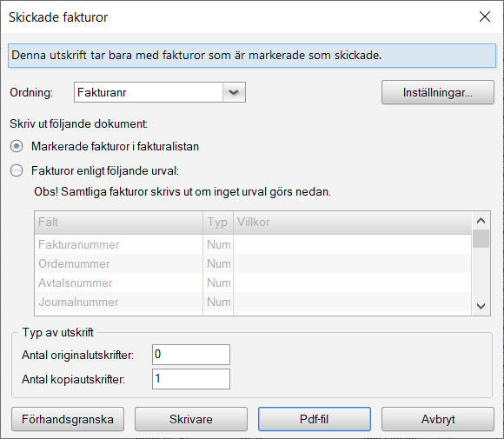Select the Avtalsnummer row
Screen dimensions: 504x439
[x=253, y=283]
